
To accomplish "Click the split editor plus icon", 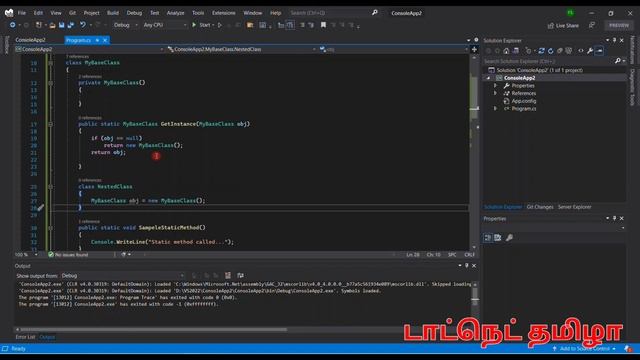I will pyautogui.click(x=474, y=49).
